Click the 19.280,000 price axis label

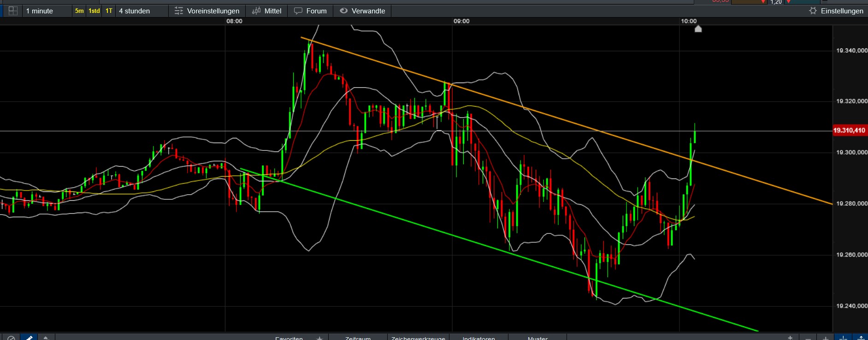point(851,203)
